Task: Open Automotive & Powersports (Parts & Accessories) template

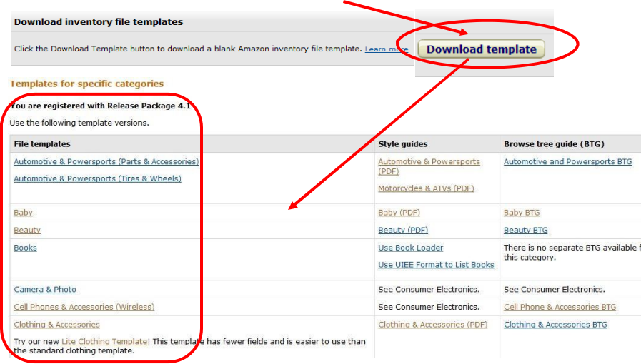Action: (106, 161)
